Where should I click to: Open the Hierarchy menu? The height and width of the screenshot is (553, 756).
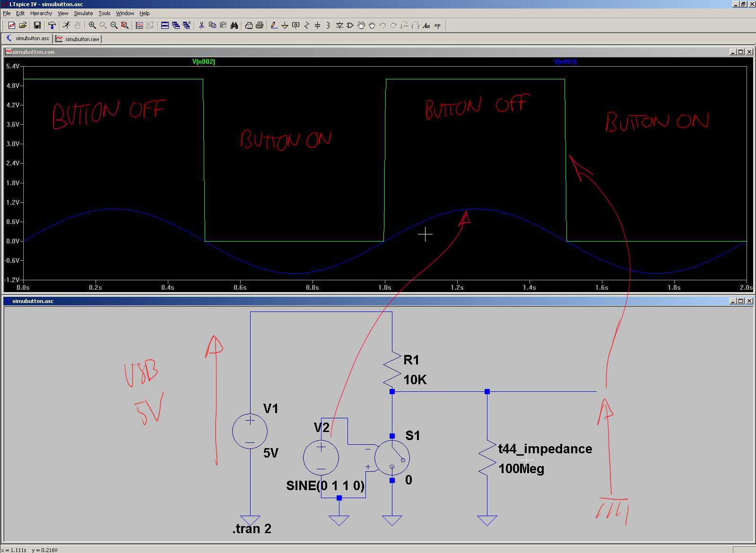click(41, 13)
